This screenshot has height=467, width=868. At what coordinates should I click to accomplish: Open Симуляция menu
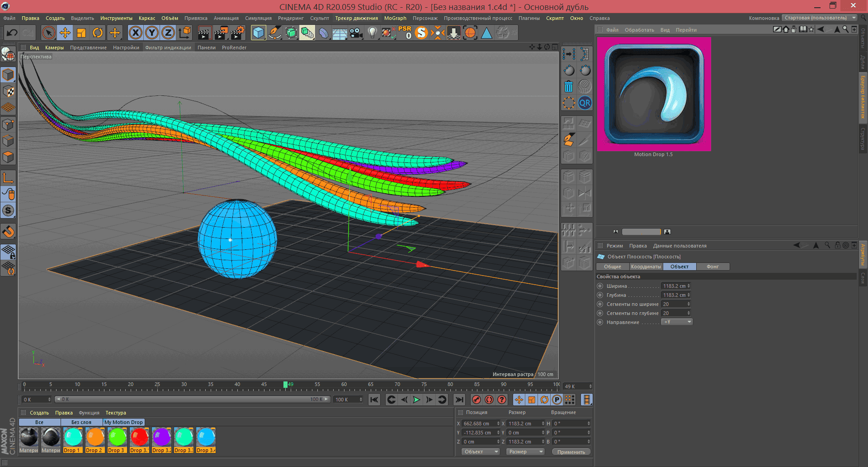coord(258,18)
